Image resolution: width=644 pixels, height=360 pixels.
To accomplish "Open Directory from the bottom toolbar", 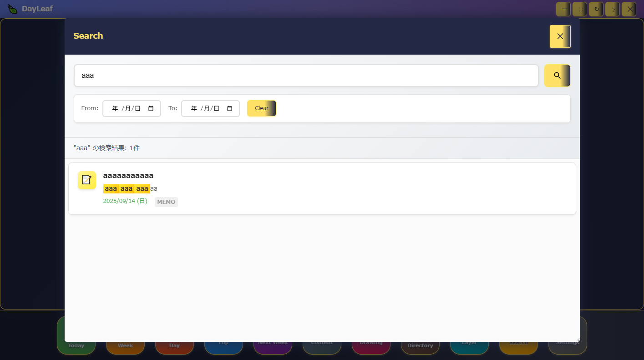I will click(x=420, y=346).
